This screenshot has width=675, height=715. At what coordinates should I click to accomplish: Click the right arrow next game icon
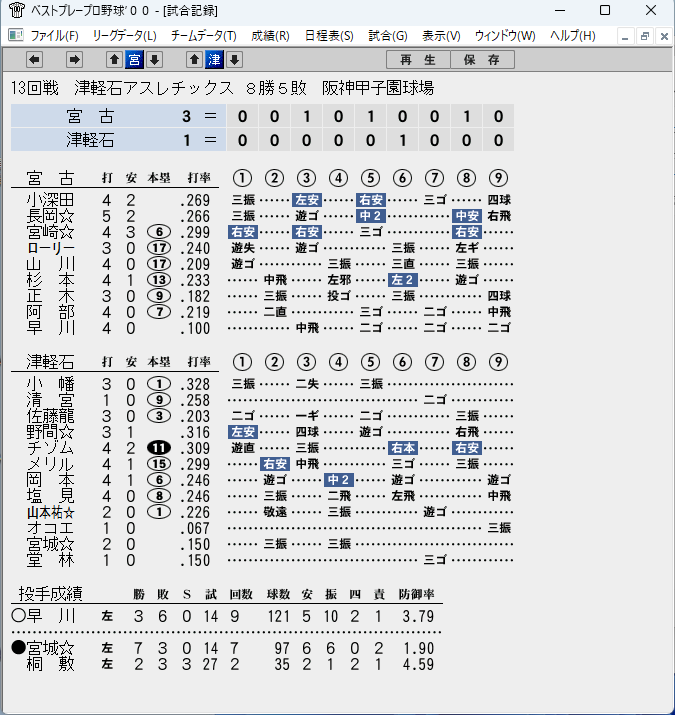point(74,59)
